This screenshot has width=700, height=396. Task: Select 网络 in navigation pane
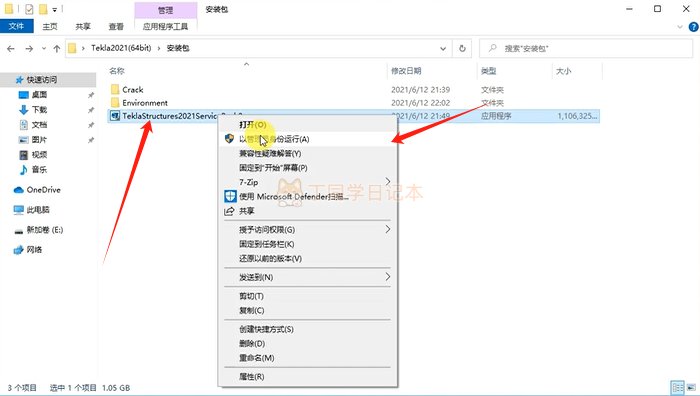[34, 250]
